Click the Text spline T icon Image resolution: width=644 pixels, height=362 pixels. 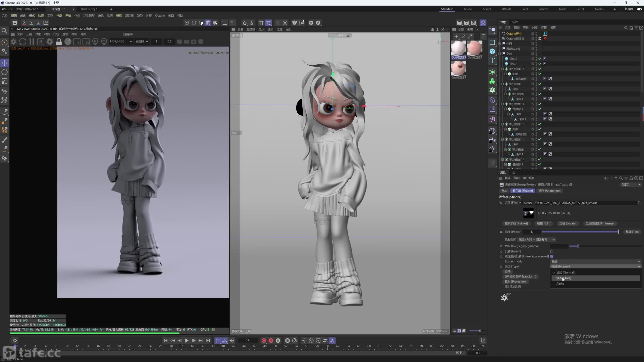click(492, 61)
